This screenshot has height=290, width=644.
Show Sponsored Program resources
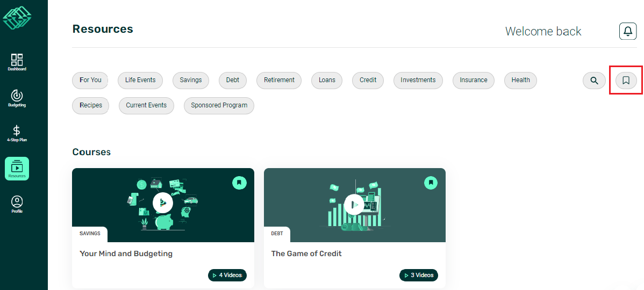219,105
